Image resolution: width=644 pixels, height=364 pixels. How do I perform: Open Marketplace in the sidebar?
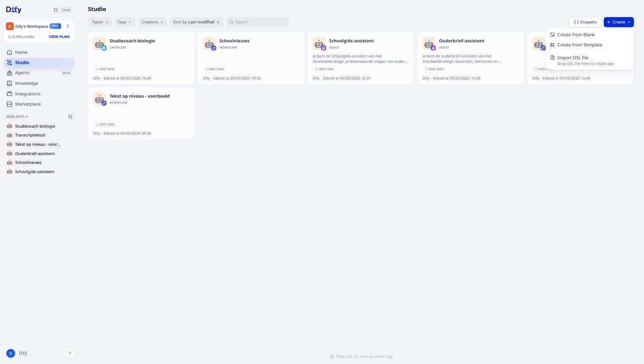[x=39, y=104]
